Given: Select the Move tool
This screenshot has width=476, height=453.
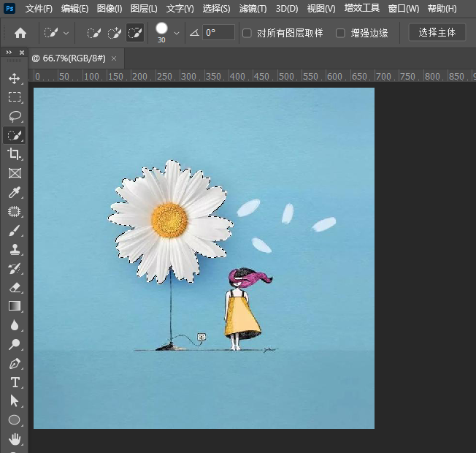Looking at the screenshot, I should point(14,78).
